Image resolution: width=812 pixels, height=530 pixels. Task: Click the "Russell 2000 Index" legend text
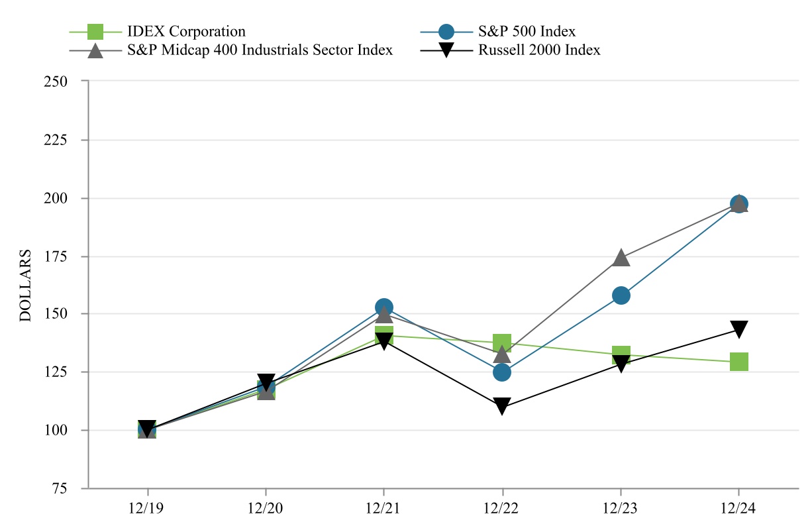click(539, 50)
